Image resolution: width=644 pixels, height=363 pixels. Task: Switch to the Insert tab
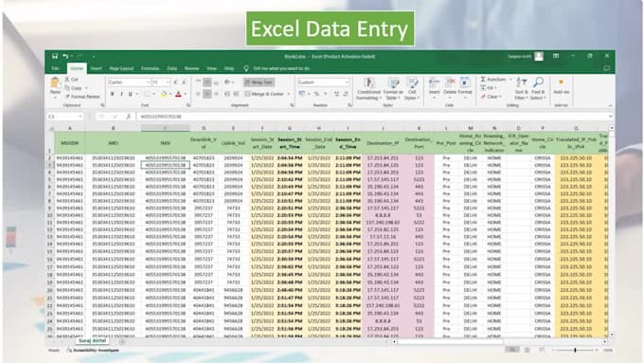(96, 68)
